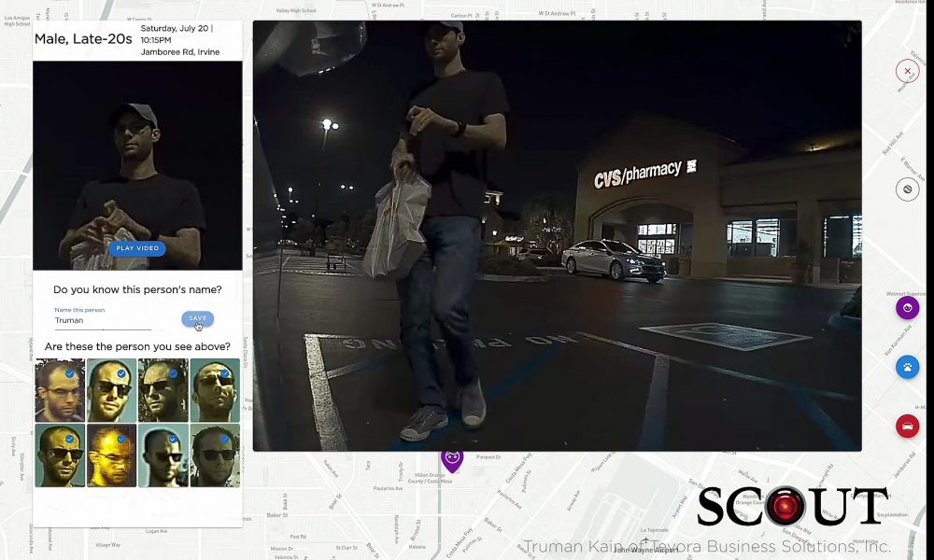Click the Valley High School map label
This screenshot has width=934, height=560.
click(x=295, y=10)
